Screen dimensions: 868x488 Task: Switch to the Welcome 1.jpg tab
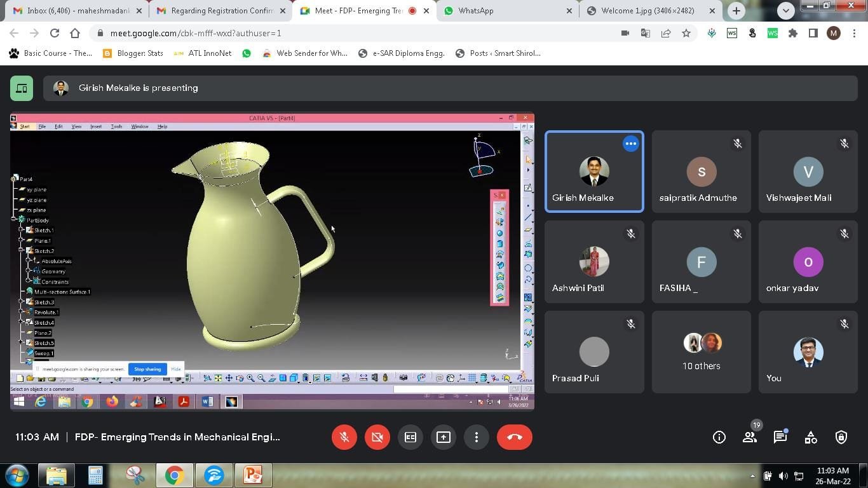point(648,11)
